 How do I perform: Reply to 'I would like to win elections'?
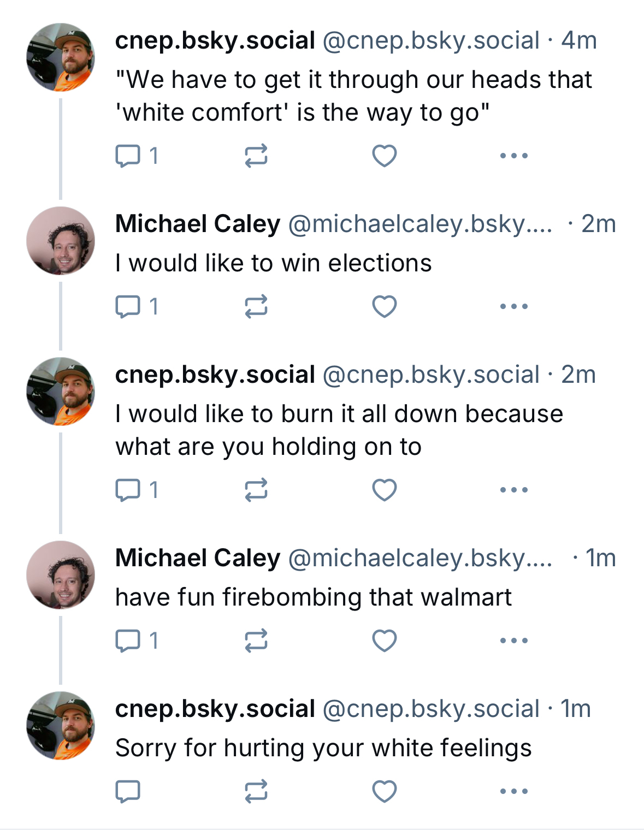pos(128,306)
